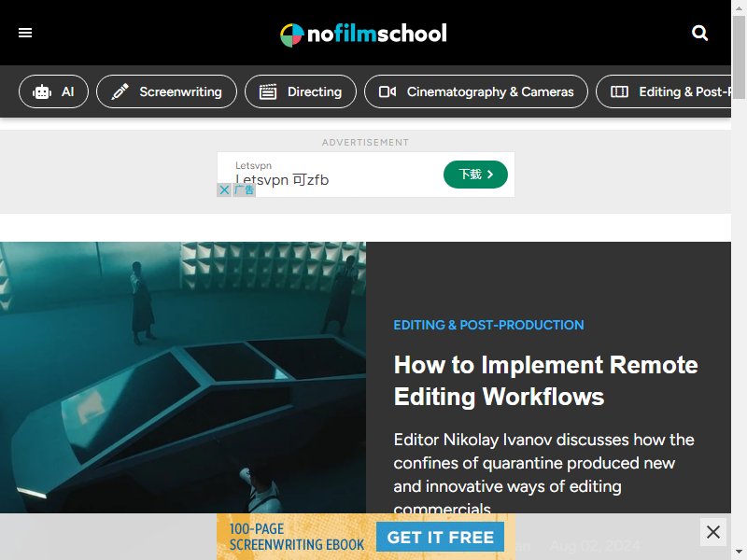The height and width of the screenshot is (560, 747).
Task: Read 'How to Implement Remote Editing Workflows' article
Action: pos(545,381)
